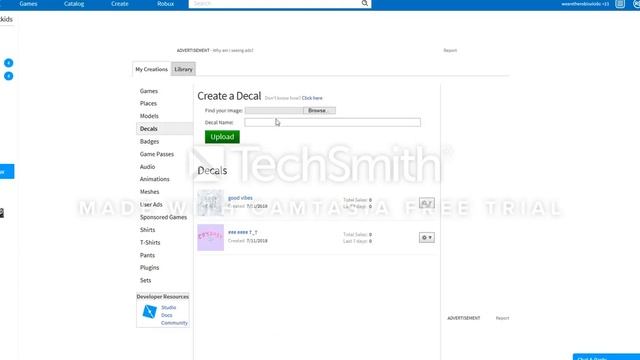Image resolution: width=640 pixels, height=360 pixels.
Task: Click the upper blue notification badge
Action: tap(9, 63)
